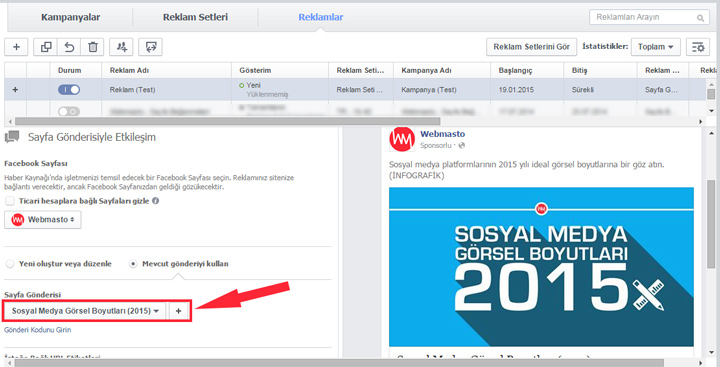Select Yeni oluştur veya düzenle radio
The height and width of the screenshot is (367, 720).
[10, 264]
